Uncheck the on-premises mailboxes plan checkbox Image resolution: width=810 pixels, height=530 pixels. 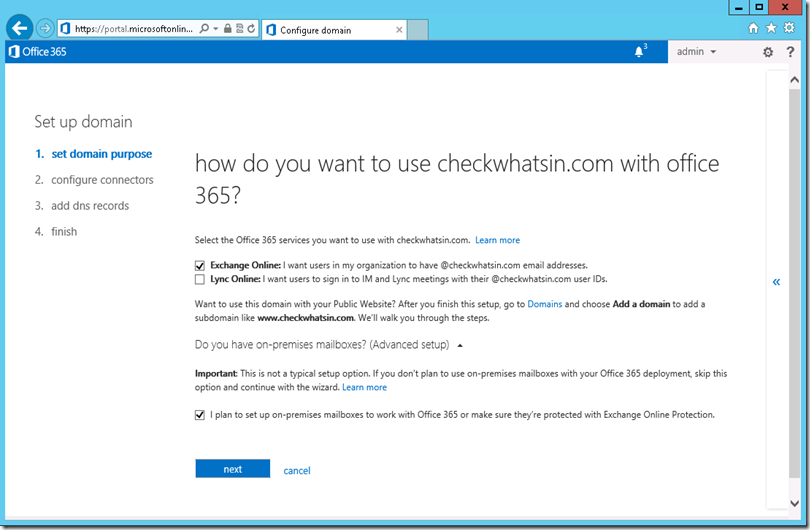click(200, 415)
